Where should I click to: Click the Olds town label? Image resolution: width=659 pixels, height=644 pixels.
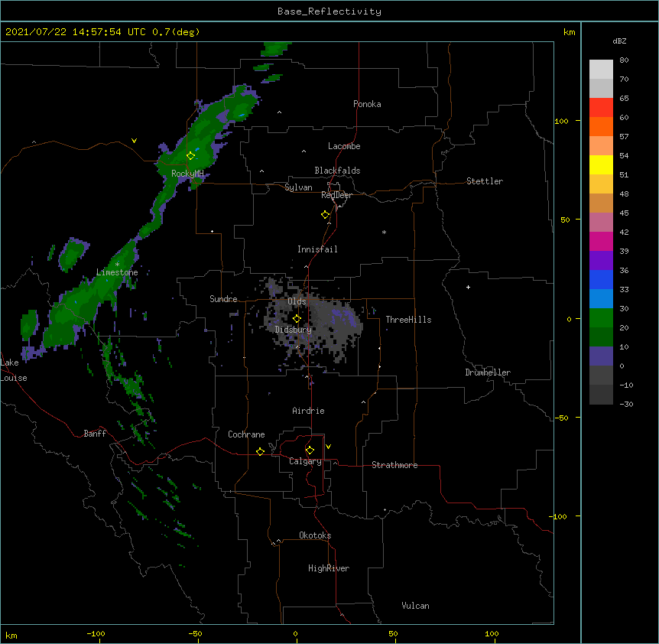(x=297, y=301)
